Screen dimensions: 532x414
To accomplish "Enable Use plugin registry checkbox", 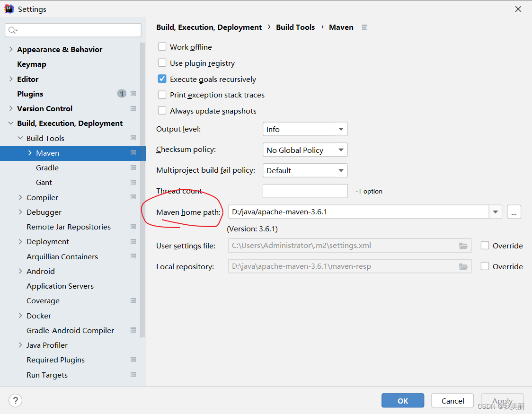I will (162, 63).
